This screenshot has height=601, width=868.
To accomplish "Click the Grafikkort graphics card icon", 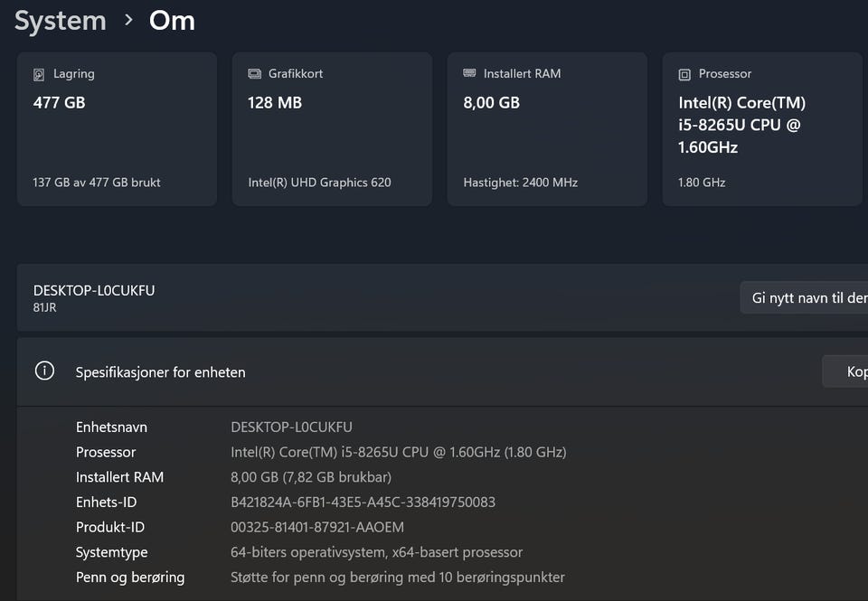I will (254, 74).
